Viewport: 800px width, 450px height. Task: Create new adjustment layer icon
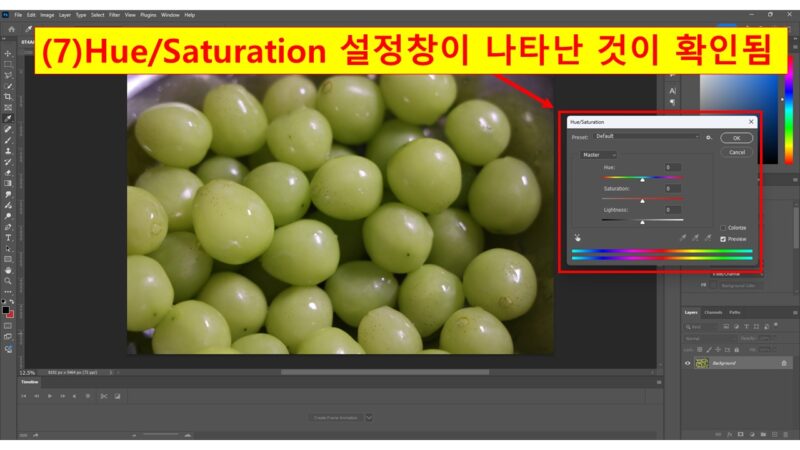coord(752,434)
